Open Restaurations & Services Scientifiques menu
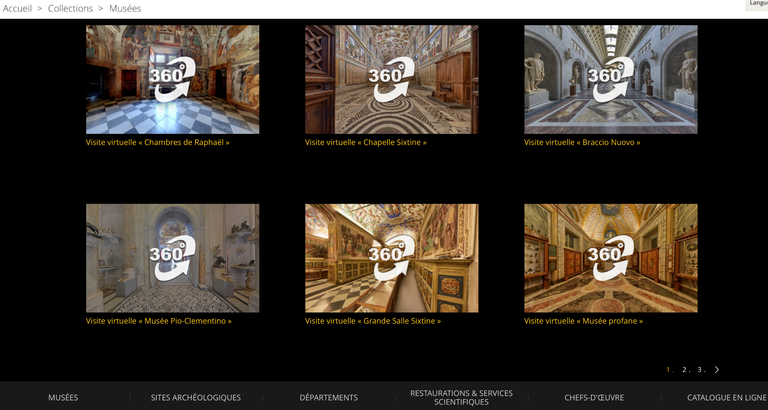The height and width of the screenshot is (410, 768). point(461,397)
